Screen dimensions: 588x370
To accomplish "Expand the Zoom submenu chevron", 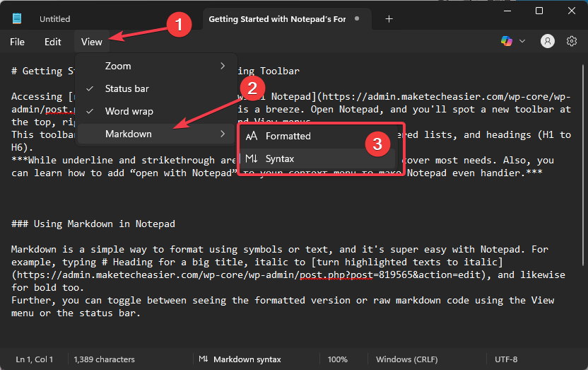I will pos(223,66).
